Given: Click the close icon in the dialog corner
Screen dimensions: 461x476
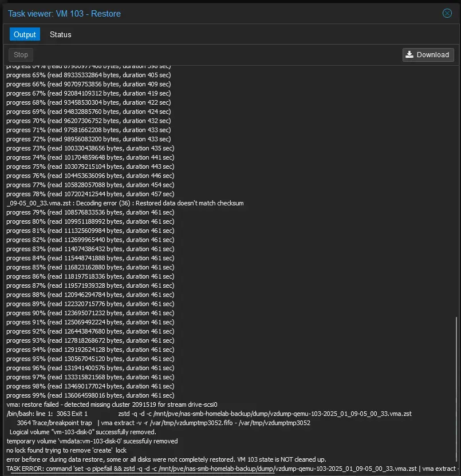Looking at the screenshot, I should pos(447,13).
